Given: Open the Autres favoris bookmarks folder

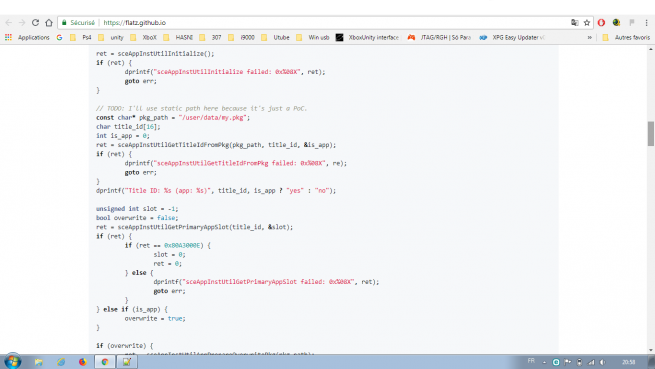Looking at the screenshot, I should click(626, 37).
